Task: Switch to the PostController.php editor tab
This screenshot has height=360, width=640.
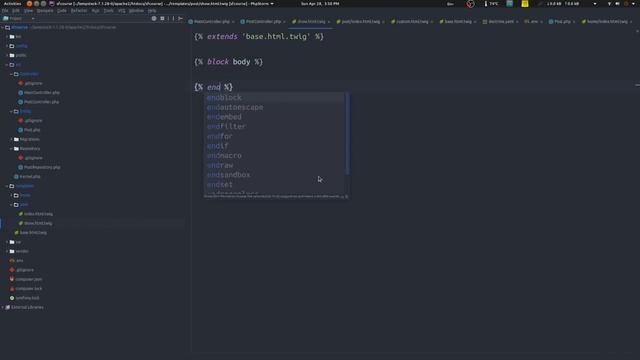Action: tap(263, 22)
